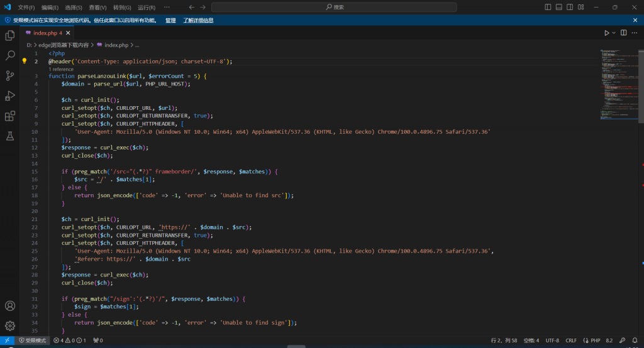The image size is (644, 348).
Task: Open the Run and Debug view
Action: coord(10,95)
